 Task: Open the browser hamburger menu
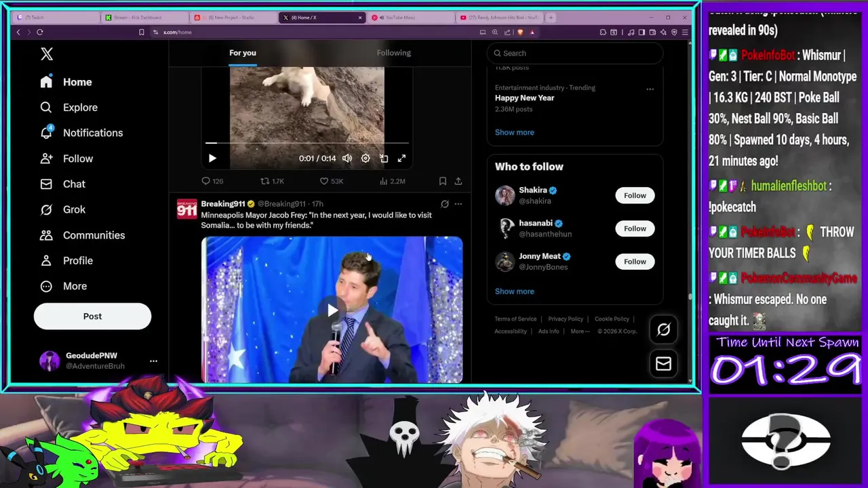click(x=686, y=32)
